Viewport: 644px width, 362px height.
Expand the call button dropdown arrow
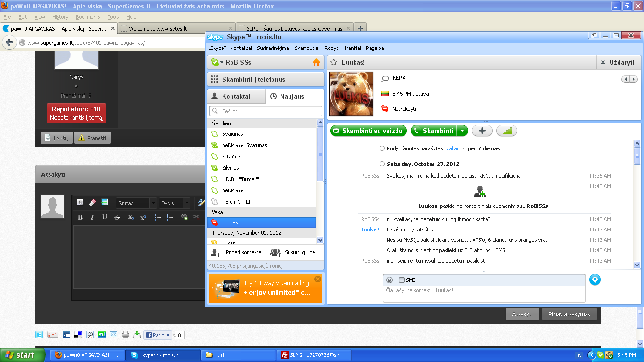[462, 131]
